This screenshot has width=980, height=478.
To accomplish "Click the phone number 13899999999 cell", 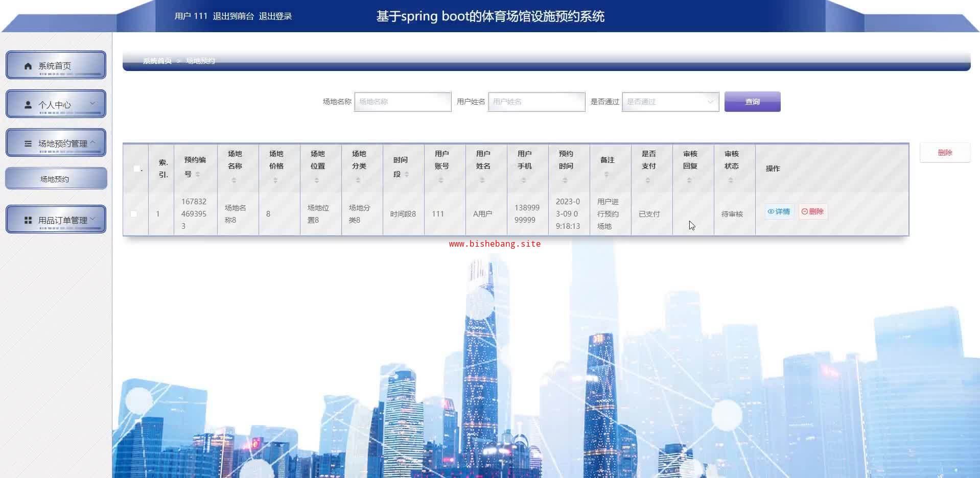I will pos(527,214).
